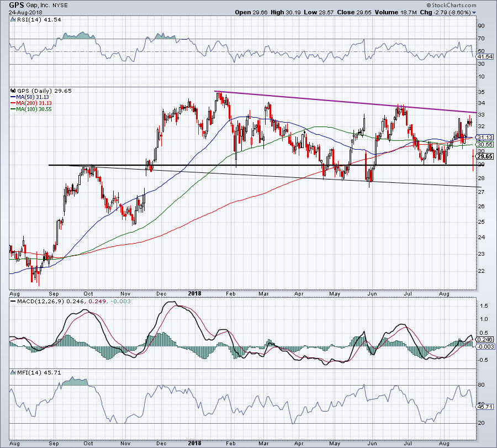Click the green MA(100) legend swatch
This screenshot has width=497, height=448.
click(x=13, y=109)
